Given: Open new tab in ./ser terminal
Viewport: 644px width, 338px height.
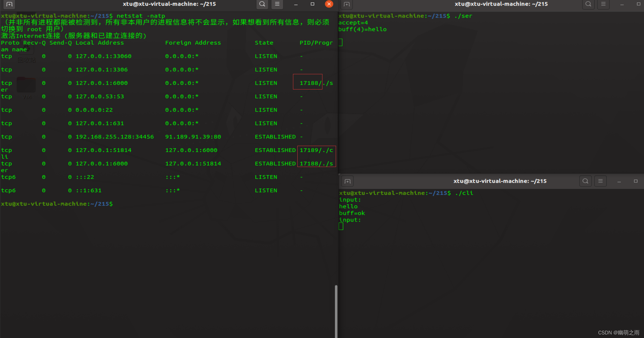Looking at the screenshot, I should pyautogui.click(x=347, y=4).
